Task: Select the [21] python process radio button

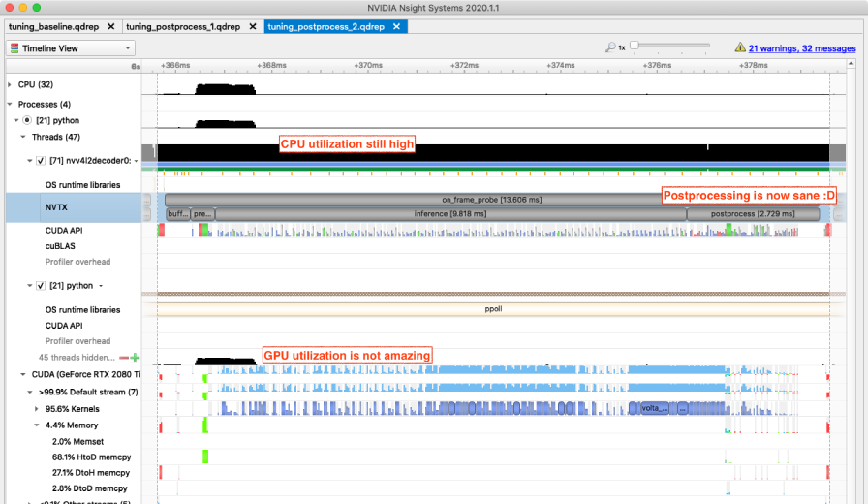Action: pos(27,120)
